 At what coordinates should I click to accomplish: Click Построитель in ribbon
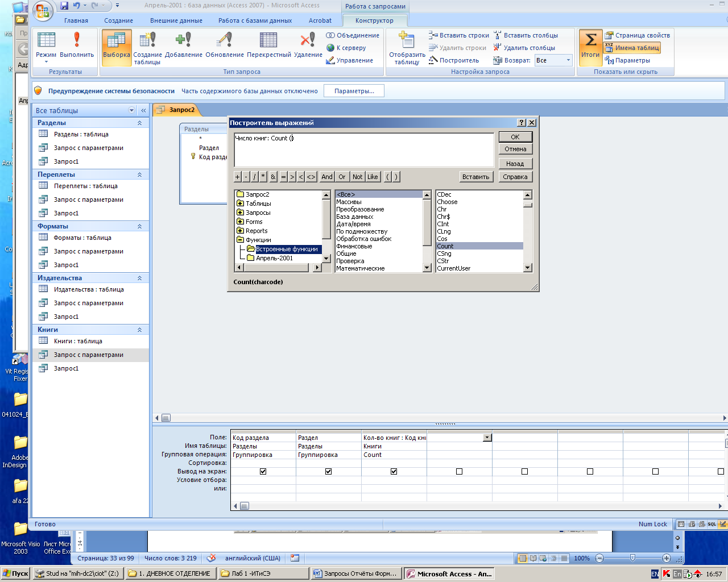coord(454,60)
